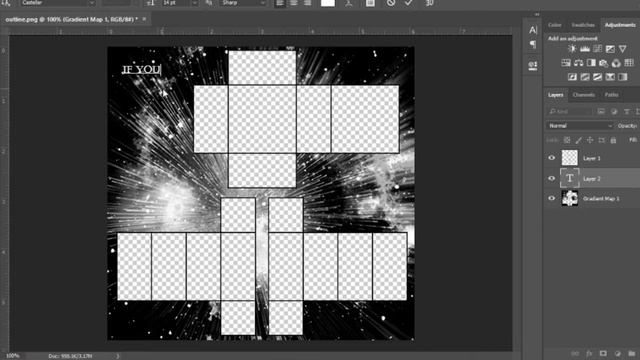
Task: Select the Adjustments tab
Action: coord(620,25)
